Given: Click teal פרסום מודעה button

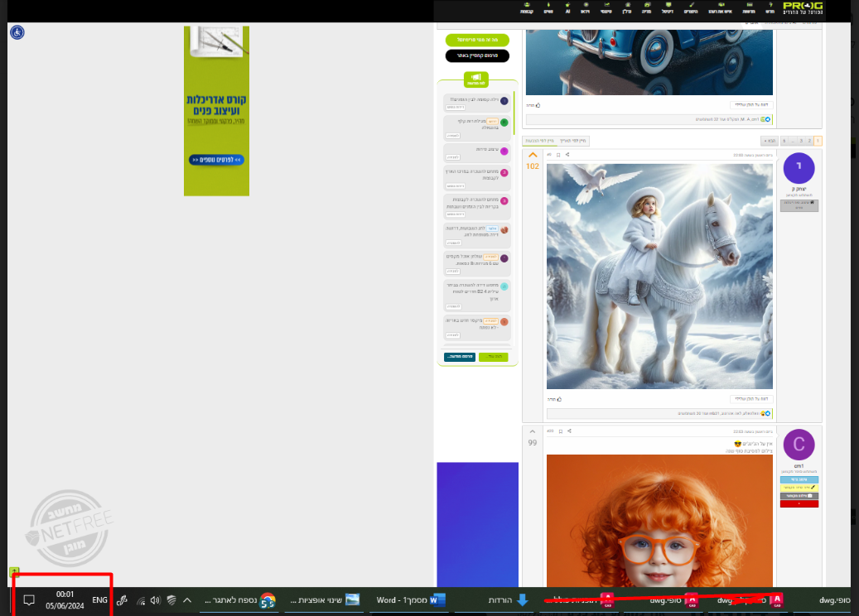Looking at the screenshot, I should pyautogui.click(x=460, y=357).
